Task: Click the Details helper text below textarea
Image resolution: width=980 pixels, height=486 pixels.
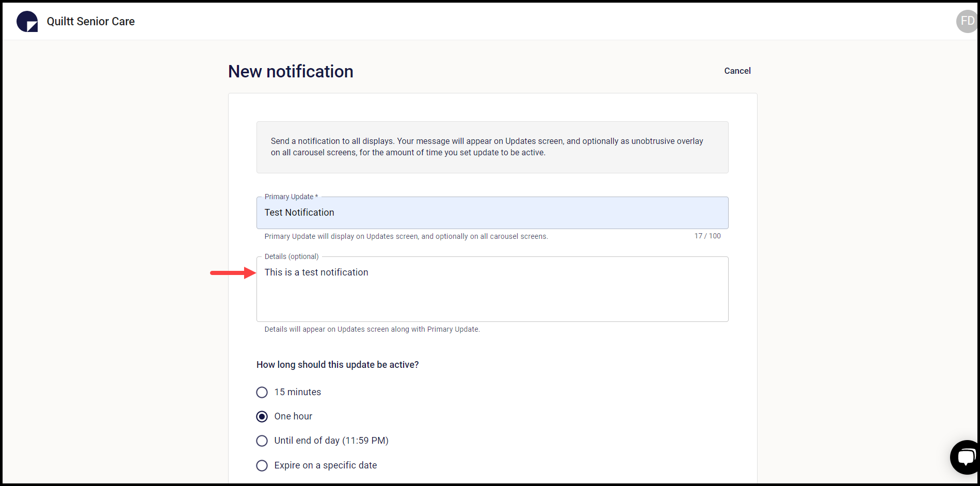Action: click(x=372, y=329)
